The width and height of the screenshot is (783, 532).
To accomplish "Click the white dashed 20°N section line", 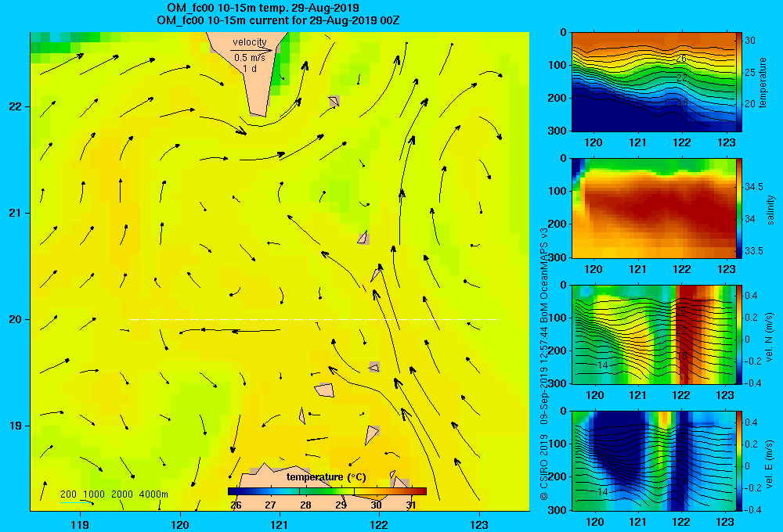I will coord(314,319).
